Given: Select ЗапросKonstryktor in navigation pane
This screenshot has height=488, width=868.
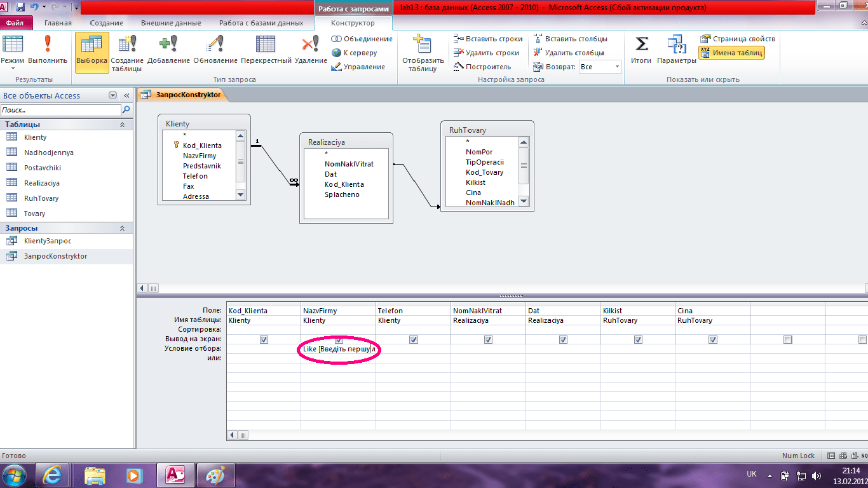Looking at the screenshot, I should coord(67,256).
